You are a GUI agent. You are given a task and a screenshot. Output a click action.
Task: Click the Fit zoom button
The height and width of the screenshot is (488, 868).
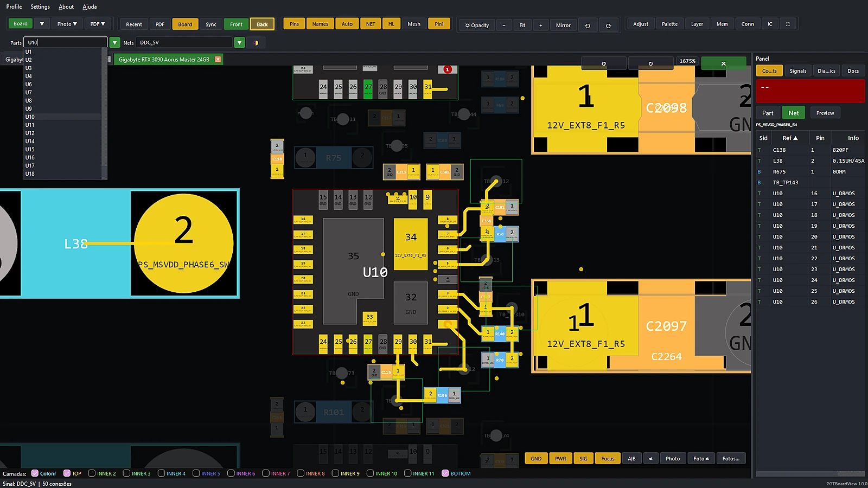522,25
